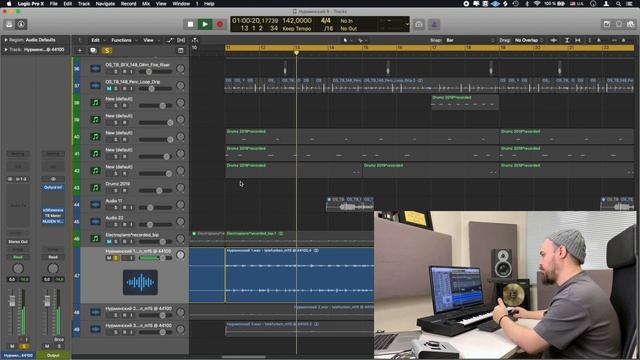Click the Catch playhead icon
This screenshot has height=360, width=640.
click(x=195, y=40)
